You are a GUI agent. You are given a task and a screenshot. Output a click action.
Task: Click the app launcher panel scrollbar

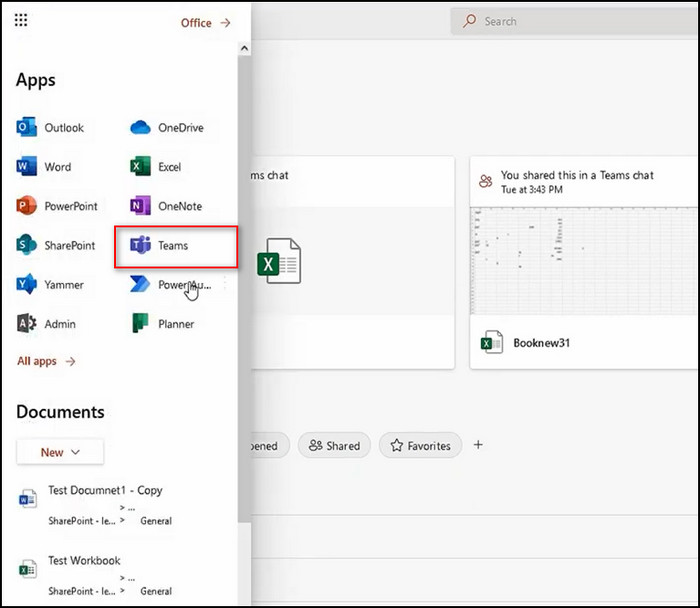coord(244,289)
